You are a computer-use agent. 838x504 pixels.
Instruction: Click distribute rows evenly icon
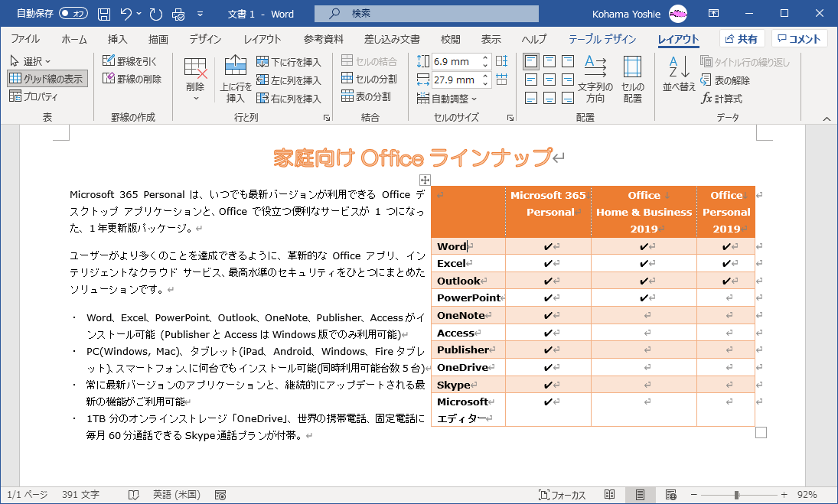(501, 61)
